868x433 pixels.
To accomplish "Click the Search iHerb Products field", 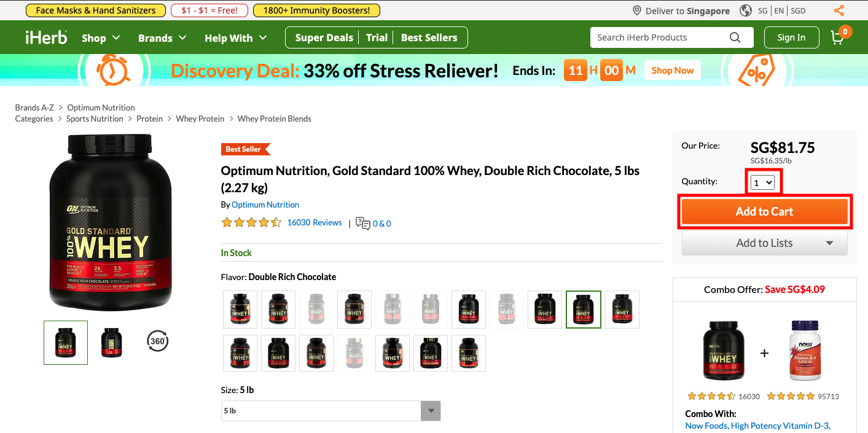I will click(x=661, y=37).
